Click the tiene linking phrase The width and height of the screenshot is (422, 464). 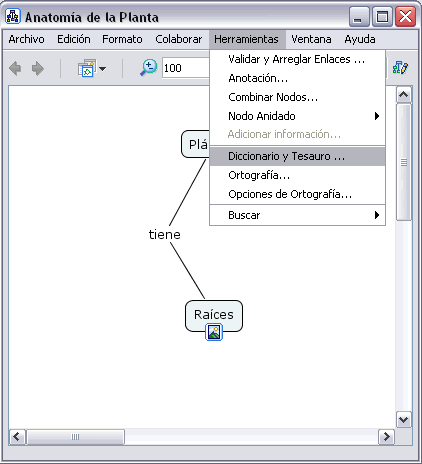[165, 235]
